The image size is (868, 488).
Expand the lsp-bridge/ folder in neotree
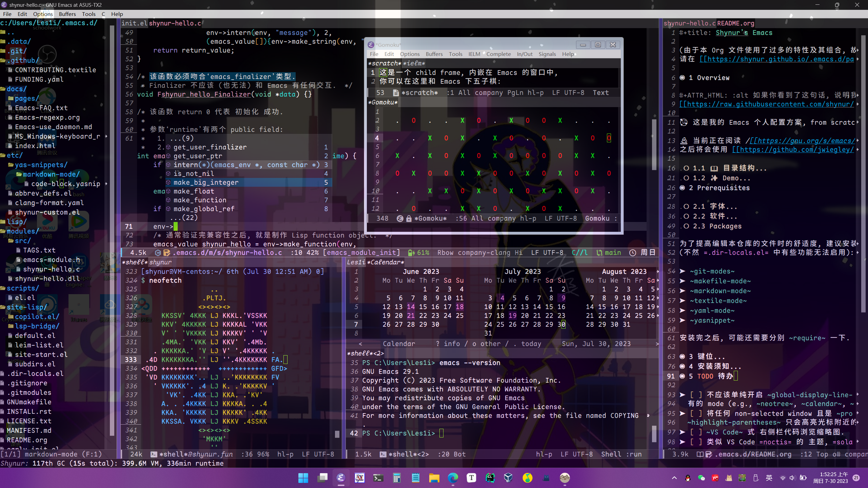point(34,326)
